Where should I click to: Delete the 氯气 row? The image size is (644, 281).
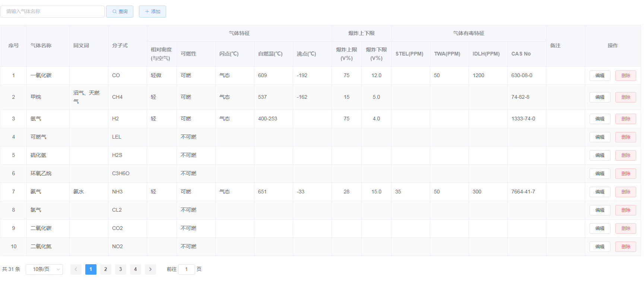tap(625, 210)
